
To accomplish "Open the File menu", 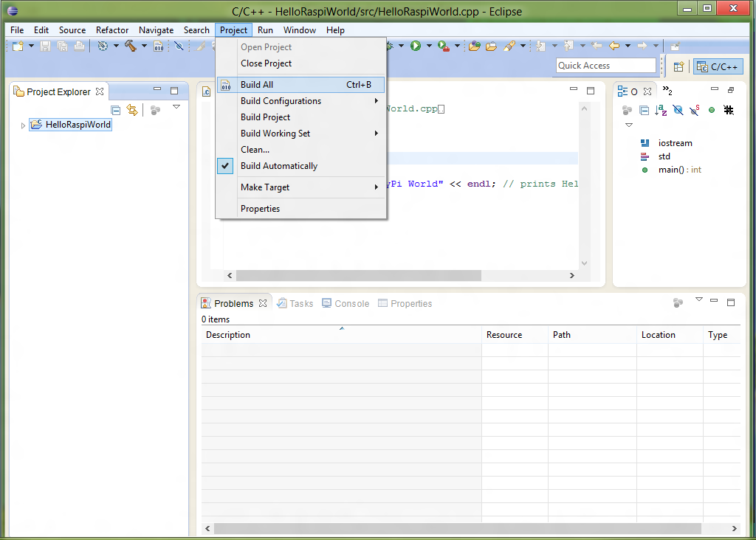I will coord(17,30).
